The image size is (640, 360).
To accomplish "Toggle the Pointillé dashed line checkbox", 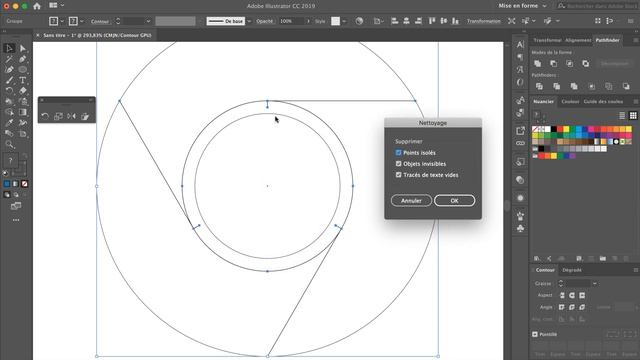I will [x=535, y=334].
